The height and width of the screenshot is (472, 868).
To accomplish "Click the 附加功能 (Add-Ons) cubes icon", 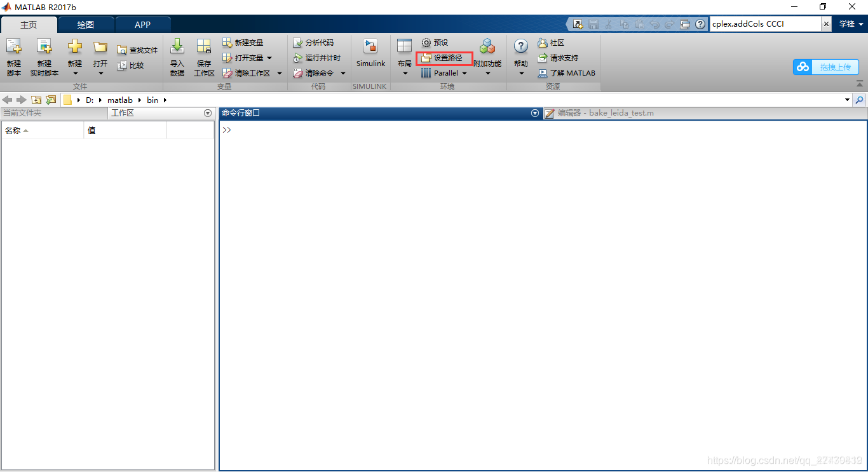I will coord(487,47).
